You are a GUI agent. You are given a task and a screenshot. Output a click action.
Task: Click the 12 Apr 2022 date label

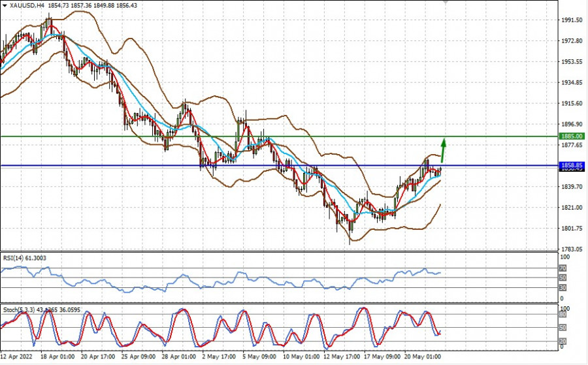point(17,357)
